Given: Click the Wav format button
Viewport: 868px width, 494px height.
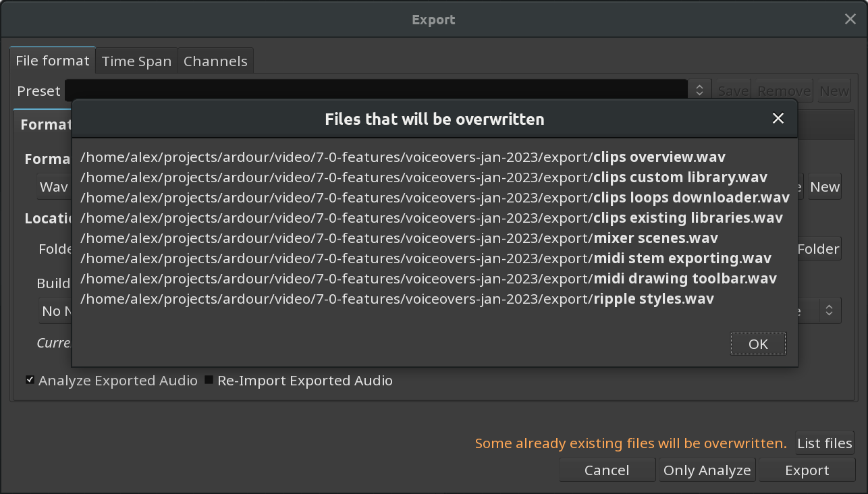Looking at the screenshot, I should 55,187.
